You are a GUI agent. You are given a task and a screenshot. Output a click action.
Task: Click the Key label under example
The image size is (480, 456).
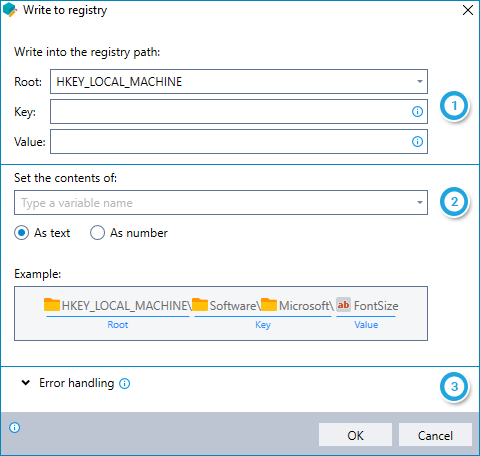pos(263,325)
